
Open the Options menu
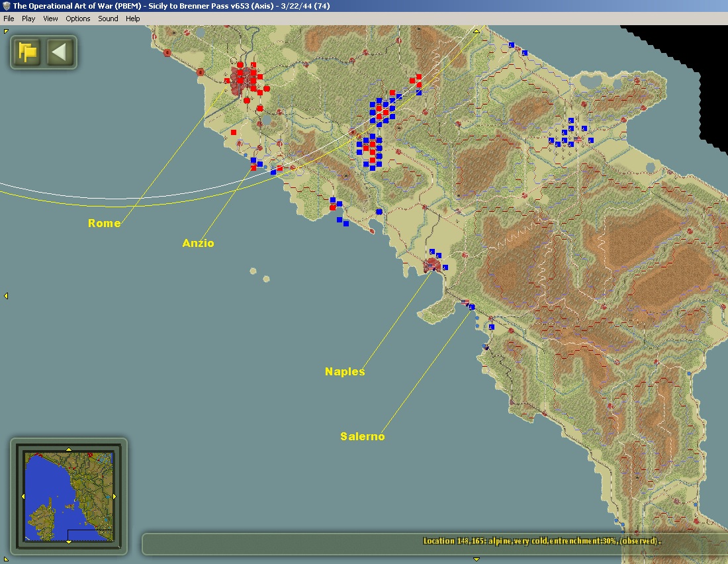(x=77, y=19)
